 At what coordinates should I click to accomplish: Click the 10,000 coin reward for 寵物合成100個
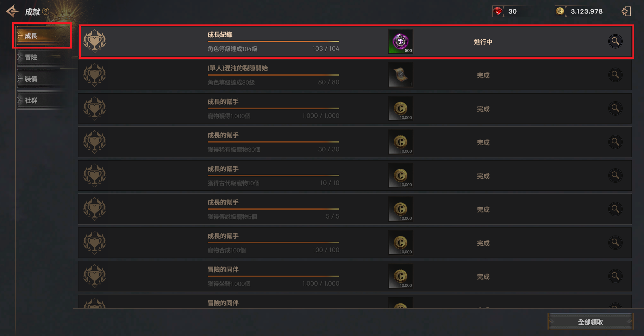[x=401, y=243]
